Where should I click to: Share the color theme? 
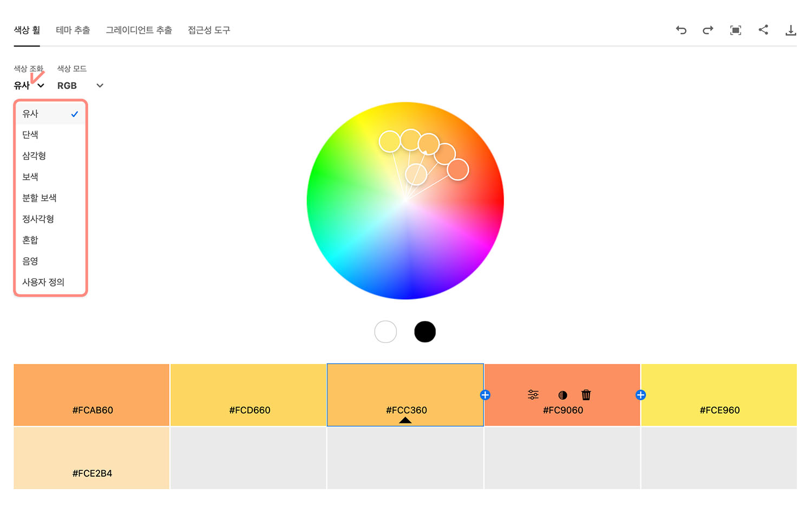click(x=763, y=30)
